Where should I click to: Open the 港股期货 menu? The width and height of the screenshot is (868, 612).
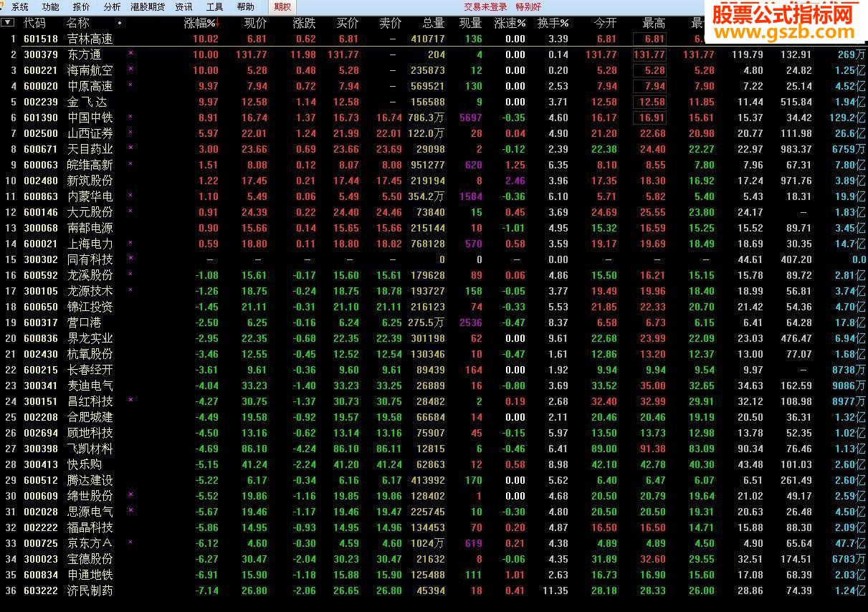(x=148, y=7)
